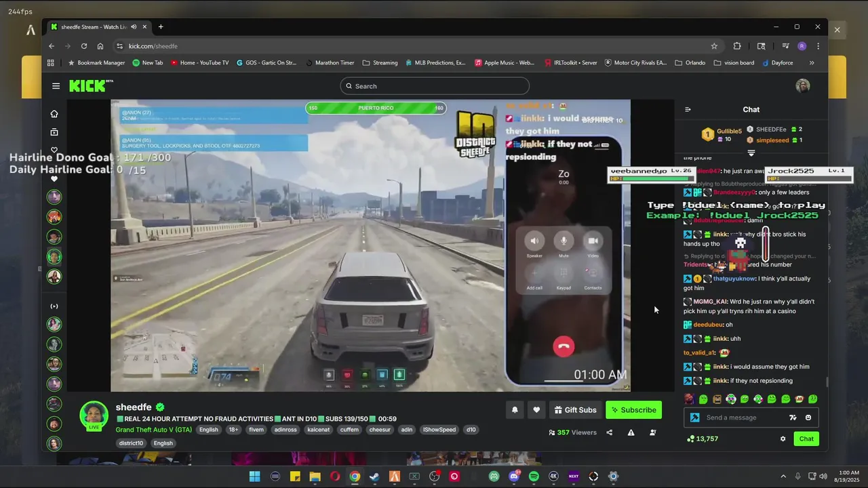Open the Windows Start menu
The height and width of the screenshot is (488, 868).
click(255, 476)
